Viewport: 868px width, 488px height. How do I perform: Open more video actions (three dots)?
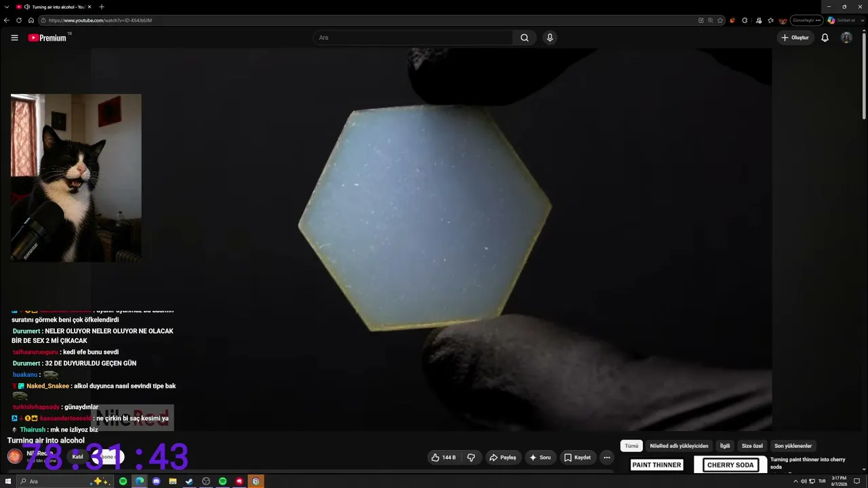click(x=607, y=457)
